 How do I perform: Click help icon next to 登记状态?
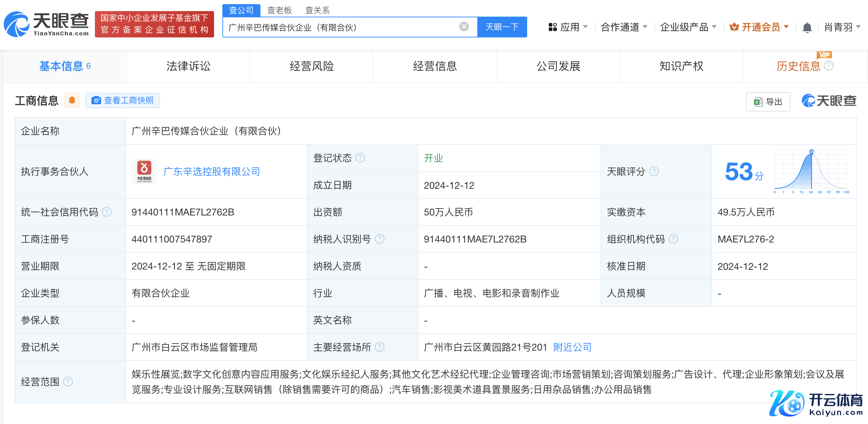pos(360,158)
